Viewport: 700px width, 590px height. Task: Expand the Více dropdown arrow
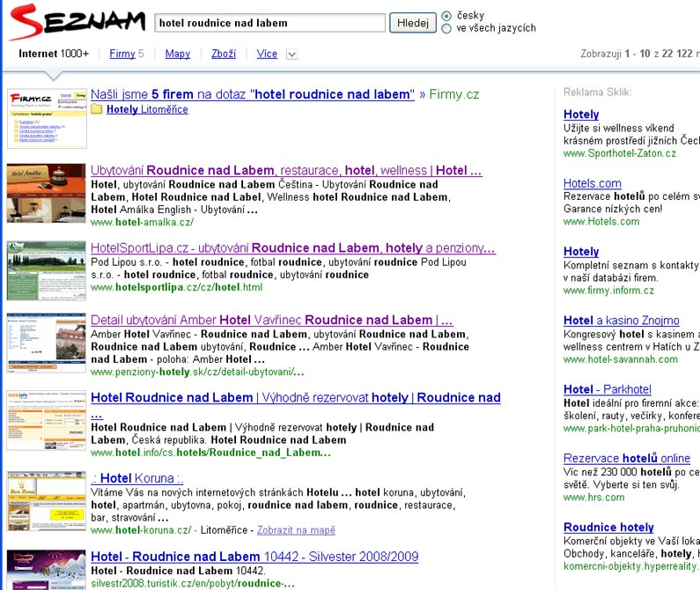[291, 55]
